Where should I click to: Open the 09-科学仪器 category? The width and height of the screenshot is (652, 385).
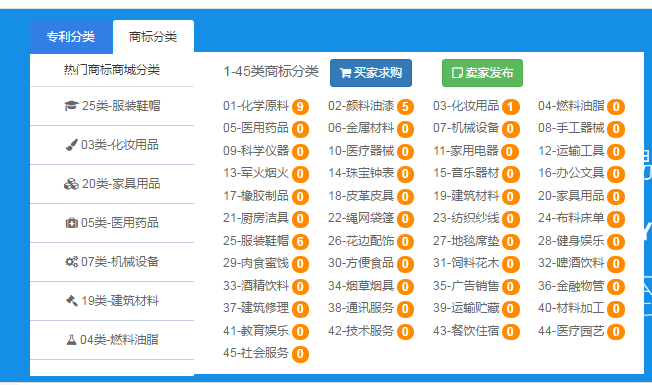[x=256, y=151]
